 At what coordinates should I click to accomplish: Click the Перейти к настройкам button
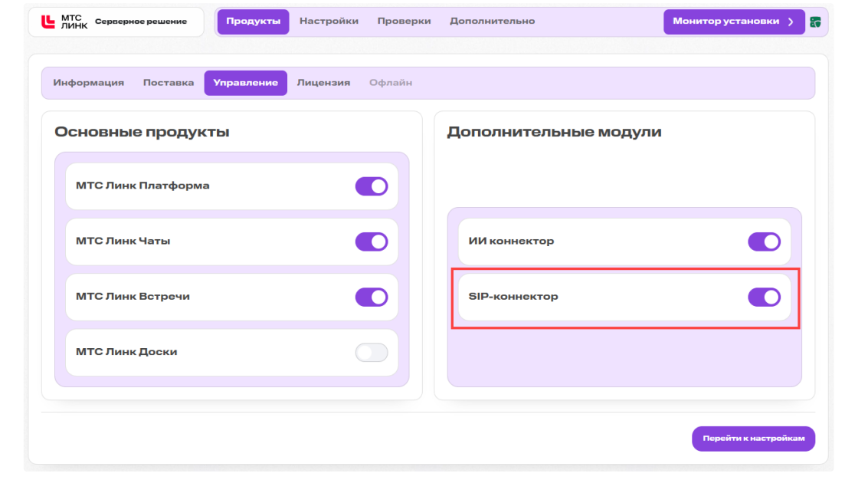pos(753,439)
